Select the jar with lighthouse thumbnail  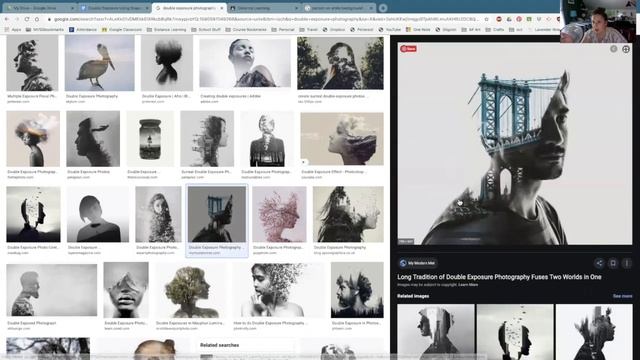[x=150, y=139]
